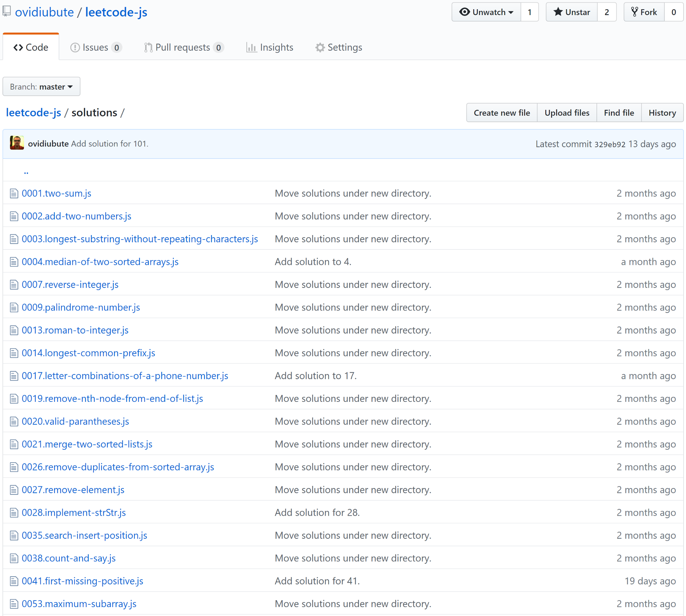Image resolution: width=686 pixels, height=616 pixels.
Task: Go to leetcode-js in the breadcrumb path
Action: [34, 113]
